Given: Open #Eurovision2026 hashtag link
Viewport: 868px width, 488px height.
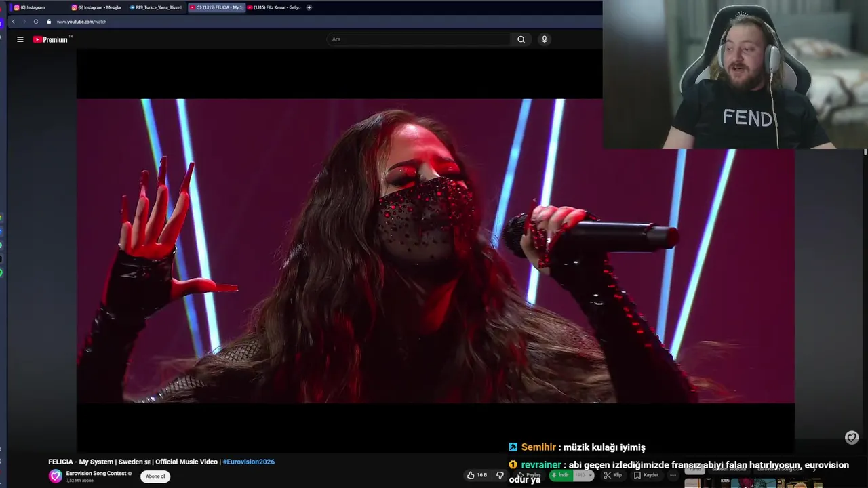Looking at the screenshot, I should click(249, 462).
